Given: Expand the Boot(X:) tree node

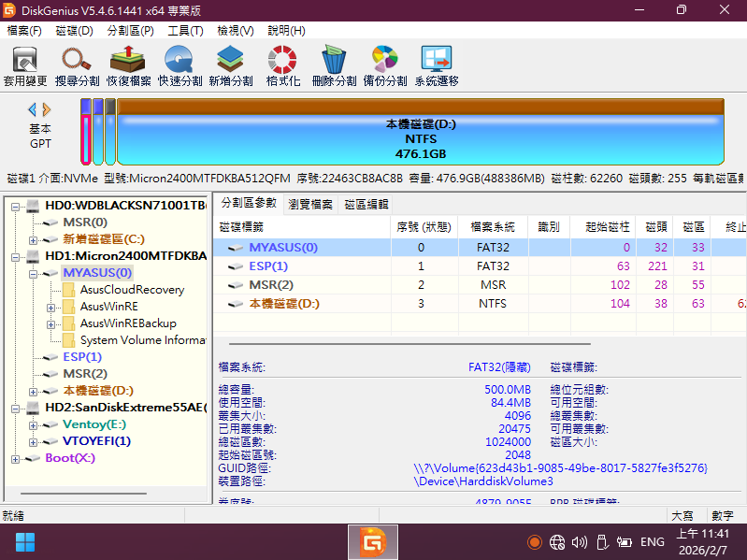Looking at the screenshot, I should (16, 460).
